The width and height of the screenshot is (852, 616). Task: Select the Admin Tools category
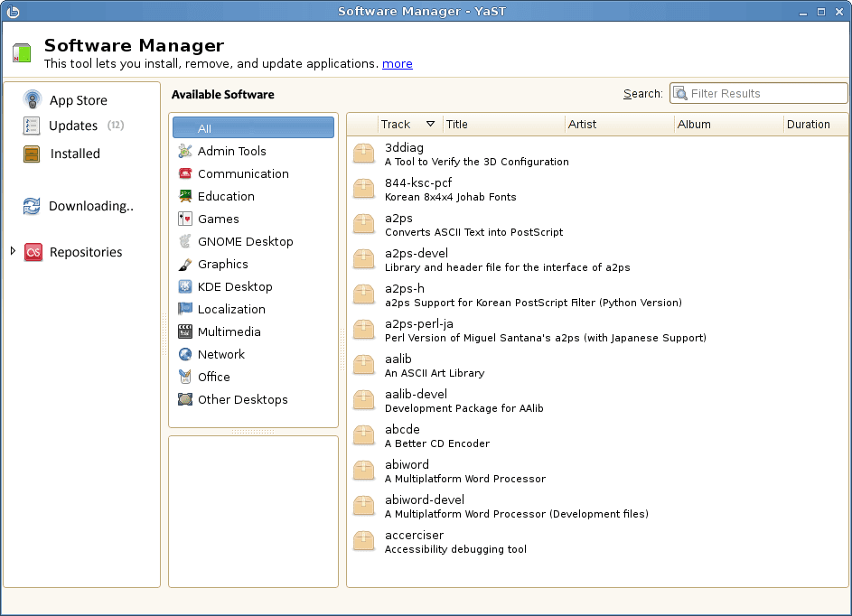point(253,151)
